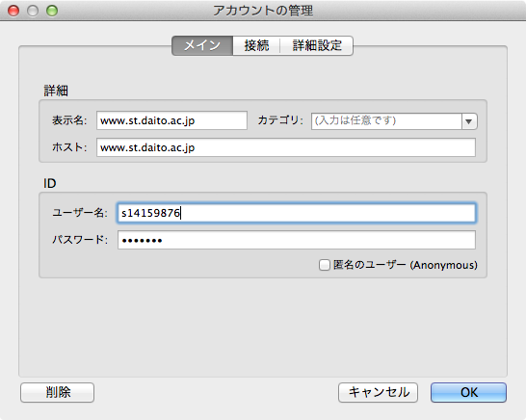Click the green zoom window button

(52, 11)
